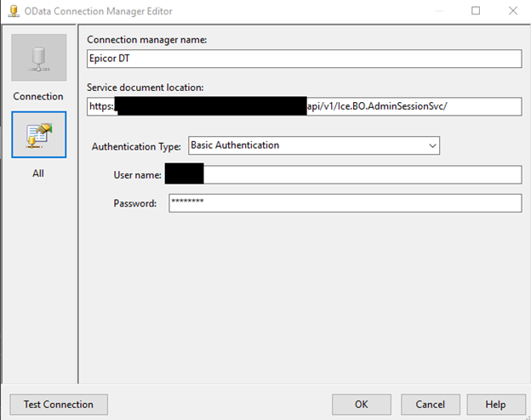531x420 pixels.
Task: Click the Password input field
Action: coord(345,203)
